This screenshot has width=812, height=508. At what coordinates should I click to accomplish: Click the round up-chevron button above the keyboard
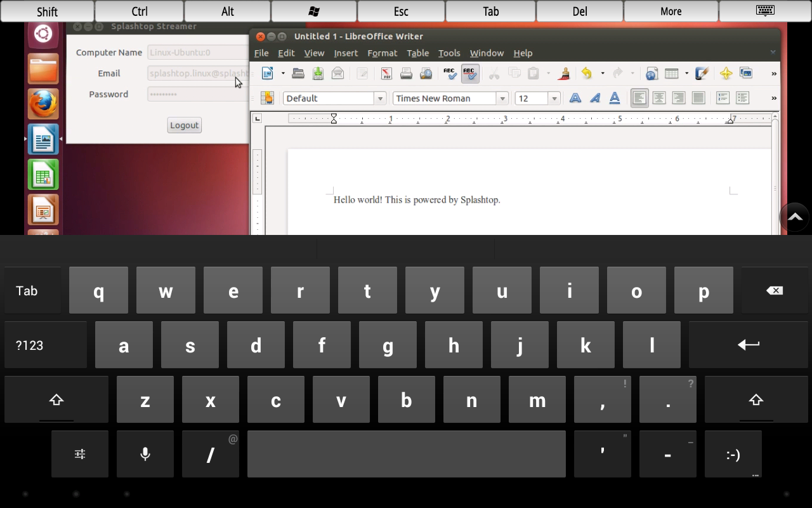pyautogui.click(x=795, y=217)
